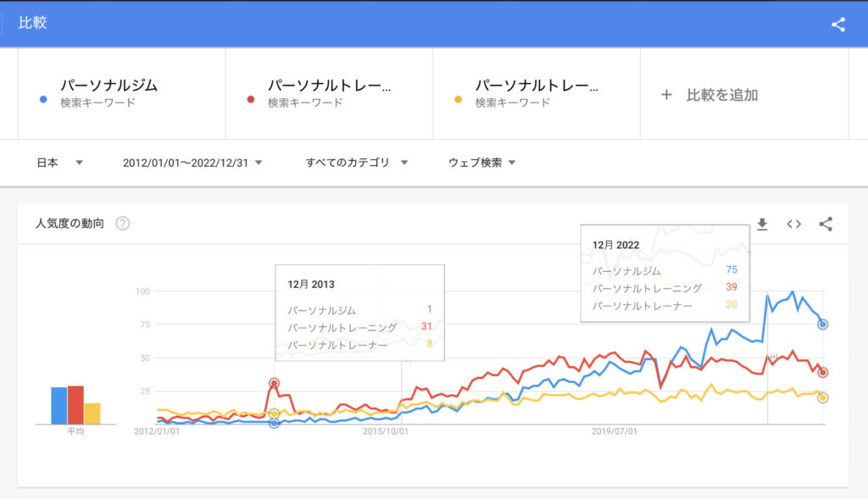This screenshot has height=499, width=868.
Task: Click the share icon in blue header
Action: coord(837,25)
